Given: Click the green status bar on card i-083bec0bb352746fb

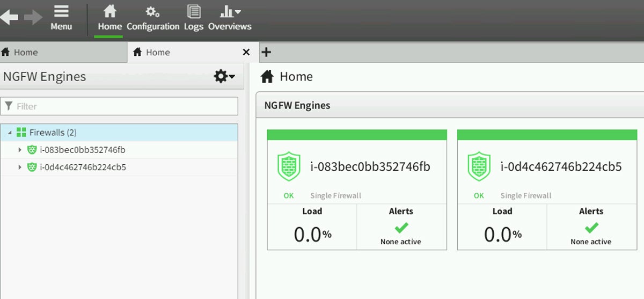Looking at the screenshot, I should pos(357,135).
